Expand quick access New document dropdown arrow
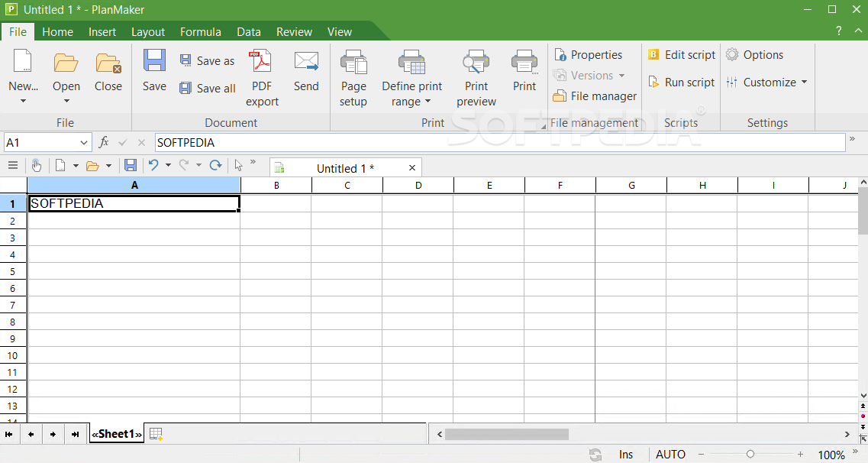Viewport: 868px width, 463px height. click(x=76, y=165)
